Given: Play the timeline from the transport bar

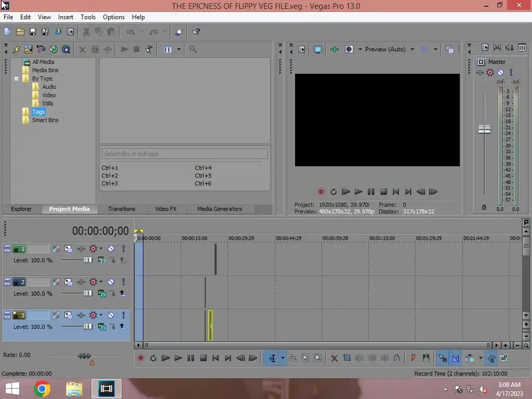Looking at the screenshot, I should [x=178, y=358].
